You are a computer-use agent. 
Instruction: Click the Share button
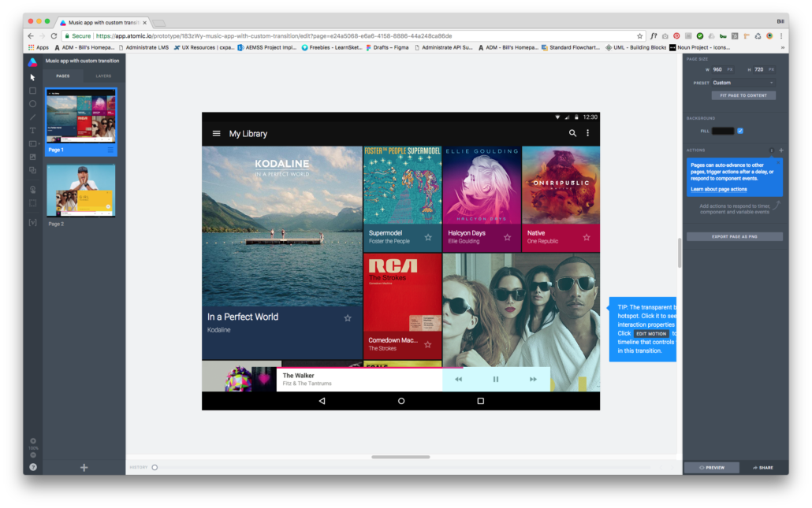point(763,468)
